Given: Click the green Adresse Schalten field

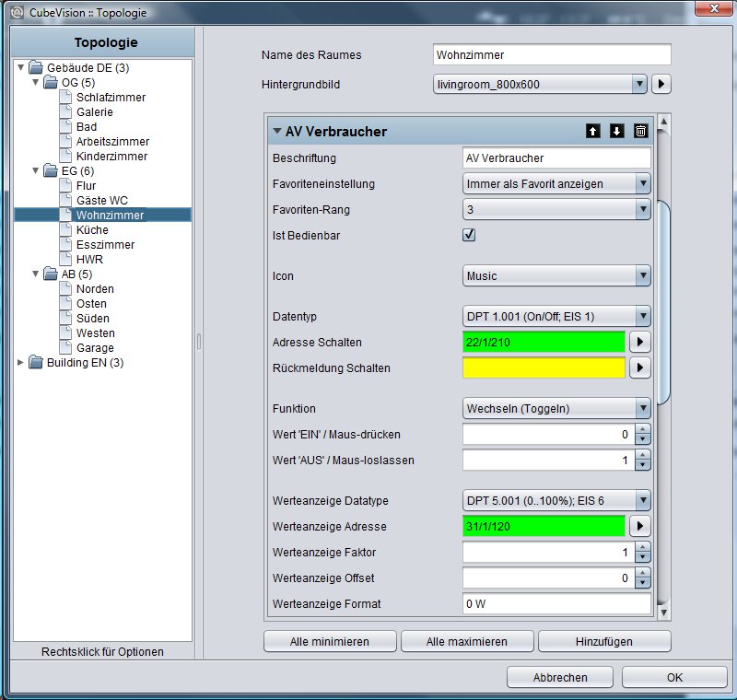Looking at the screenshot, I should 544,342.
